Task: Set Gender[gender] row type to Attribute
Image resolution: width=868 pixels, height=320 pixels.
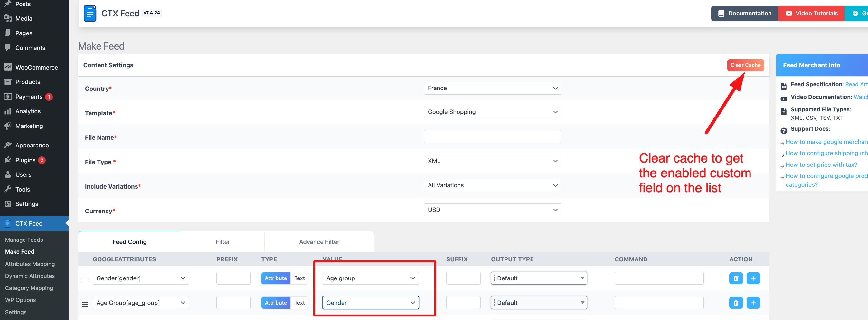Action: tap(276, 278)
